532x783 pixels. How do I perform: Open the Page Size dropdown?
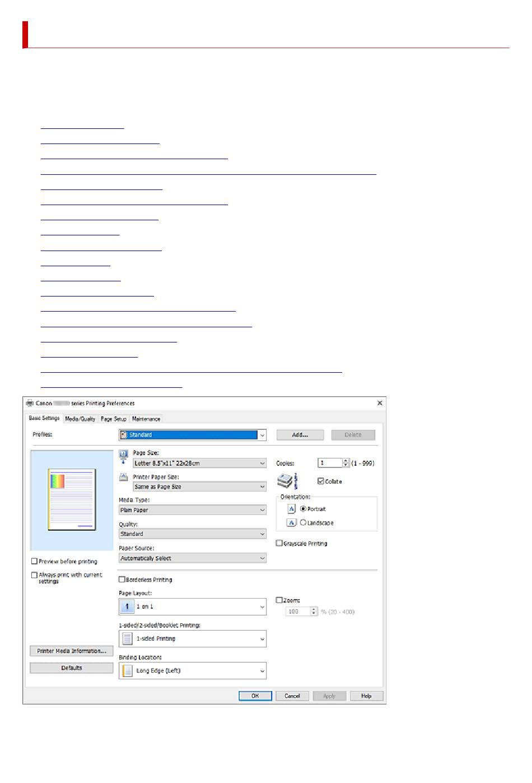pos(199,464)
